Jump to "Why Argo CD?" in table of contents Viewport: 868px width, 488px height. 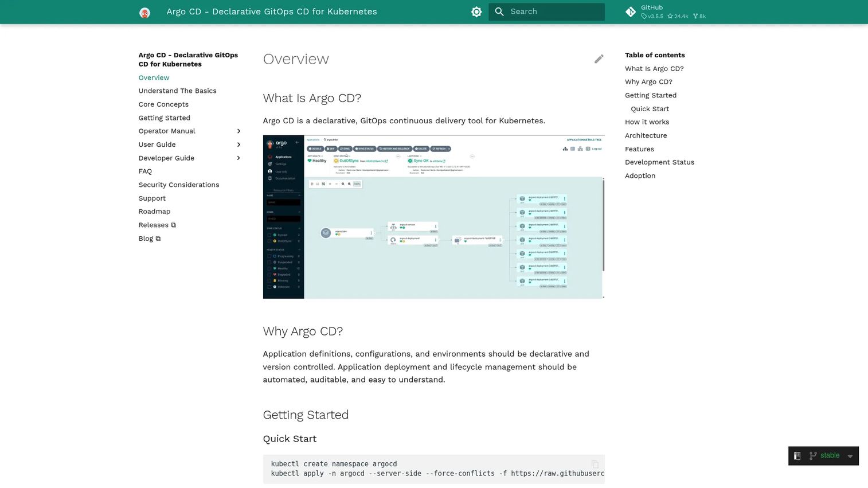(648, 82)
